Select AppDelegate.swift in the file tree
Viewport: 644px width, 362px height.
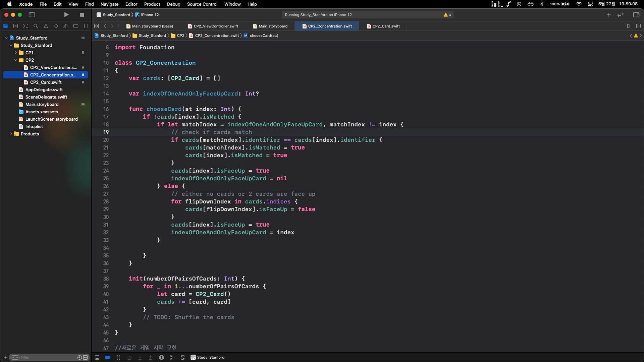click(44, 89)
